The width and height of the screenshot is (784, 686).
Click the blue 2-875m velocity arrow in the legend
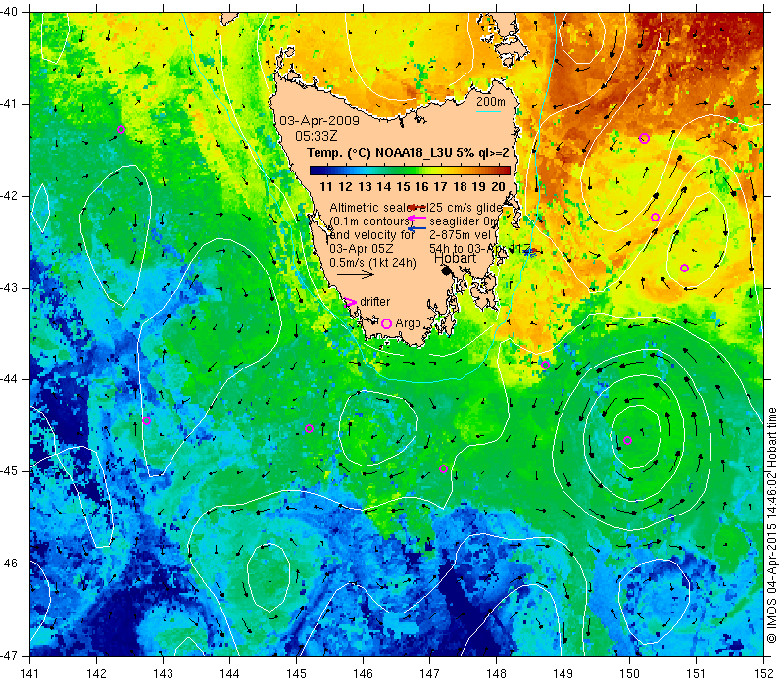pyautogui.click(x=417, y=228)
